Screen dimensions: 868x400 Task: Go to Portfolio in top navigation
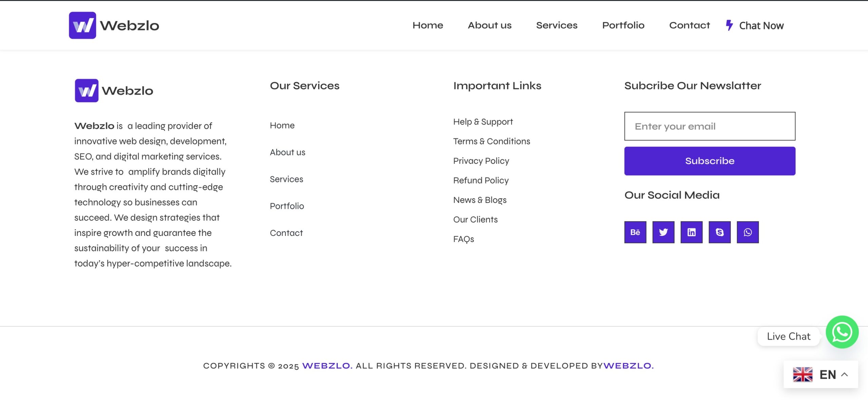[x=623, y=25]
